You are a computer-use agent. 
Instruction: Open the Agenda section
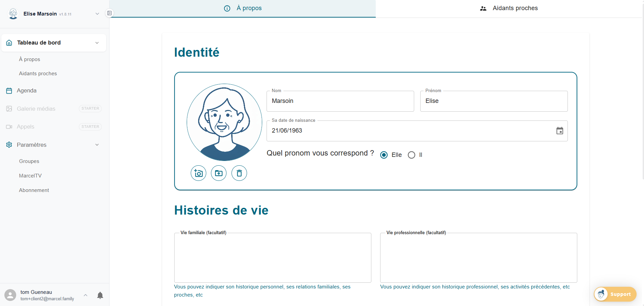click(x=26, y=90)
